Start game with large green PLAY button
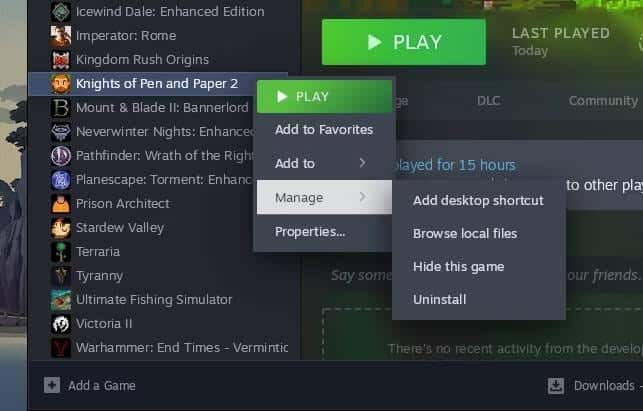643x411 pixels. pos(404,42)
